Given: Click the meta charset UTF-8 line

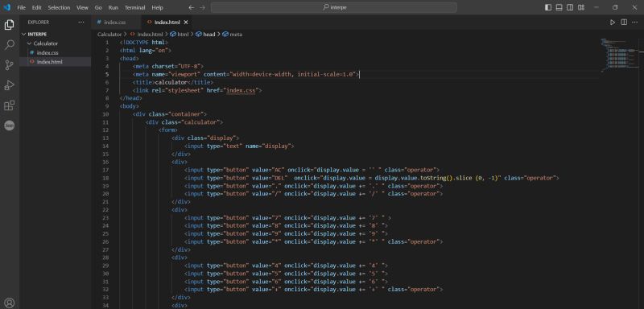Looking at the screenshot, I should (168, 66).
